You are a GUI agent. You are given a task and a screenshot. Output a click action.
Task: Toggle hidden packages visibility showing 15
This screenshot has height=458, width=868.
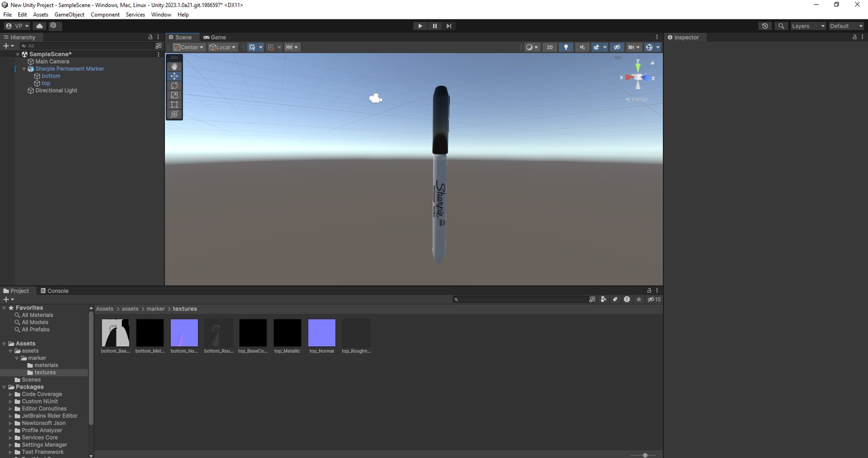(x=654, y=299)
